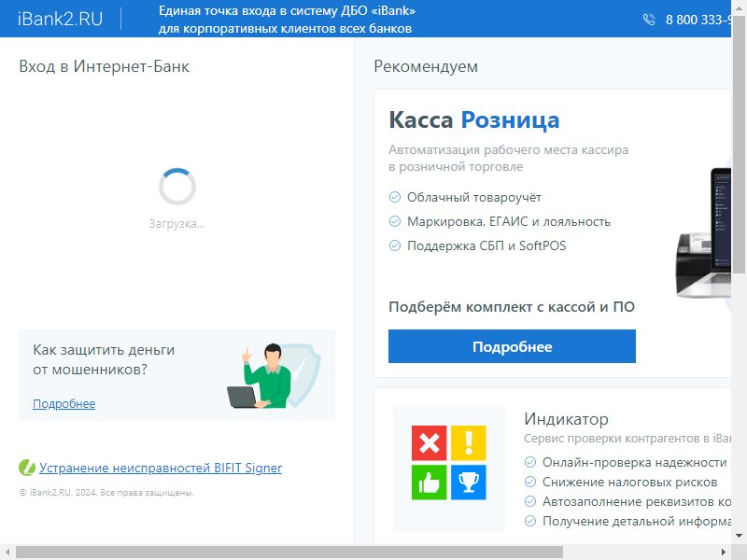Click the phone handset icon in header
This screenshot has height=560, width=747.
click(x=649, y=20)
